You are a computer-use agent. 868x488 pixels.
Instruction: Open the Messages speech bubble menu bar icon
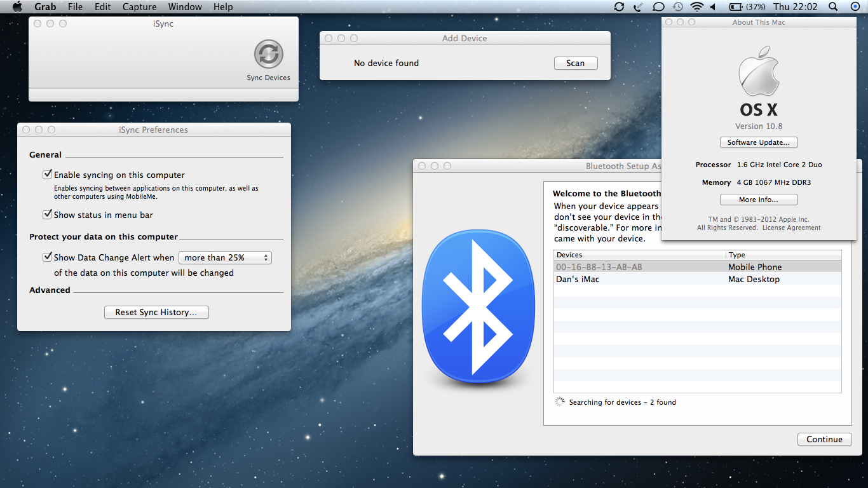(x=658, y=7)
